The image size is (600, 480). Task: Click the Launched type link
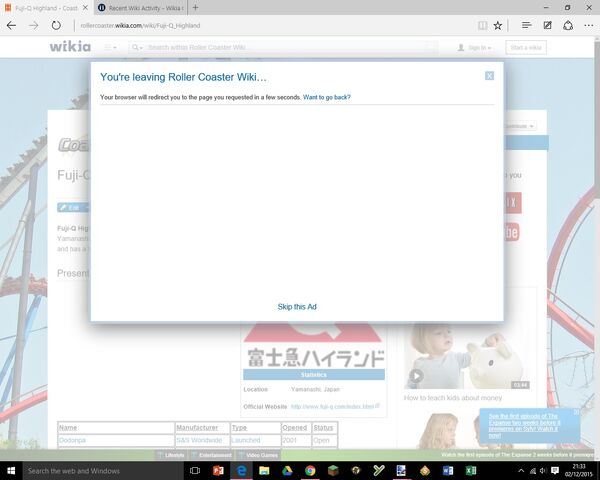pos(246,440)
